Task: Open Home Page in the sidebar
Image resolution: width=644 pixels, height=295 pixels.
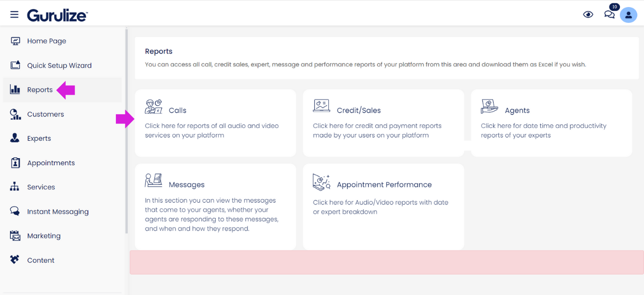Action: click(x=46, y=41)
